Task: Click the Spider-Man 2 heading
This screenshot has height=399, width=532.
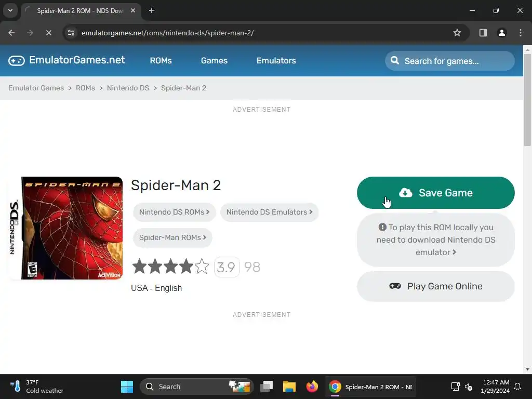Action: 176,185
